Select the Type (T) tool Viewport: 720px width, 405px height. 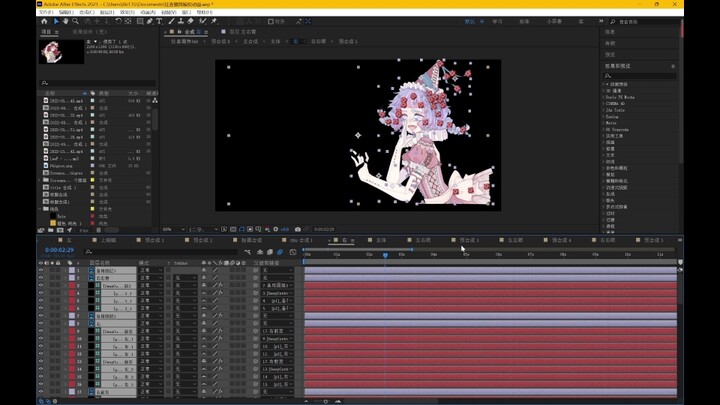click(x=159, y=21)
